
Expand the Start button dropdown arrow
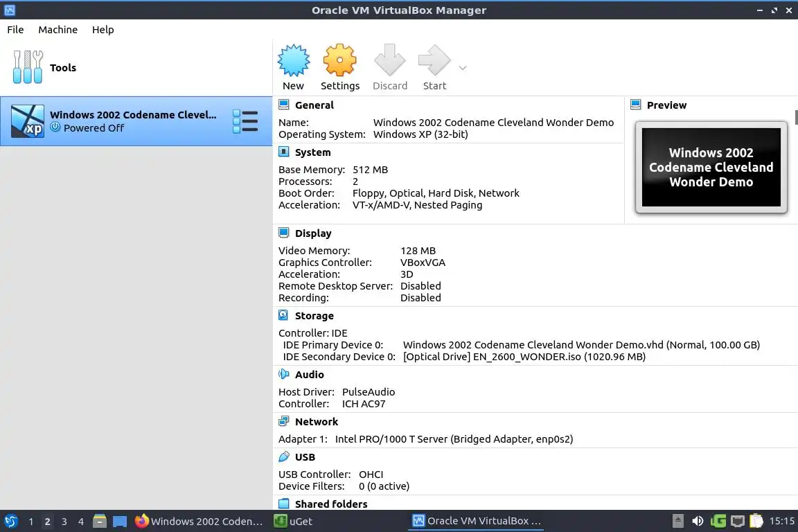click(463, 68)
